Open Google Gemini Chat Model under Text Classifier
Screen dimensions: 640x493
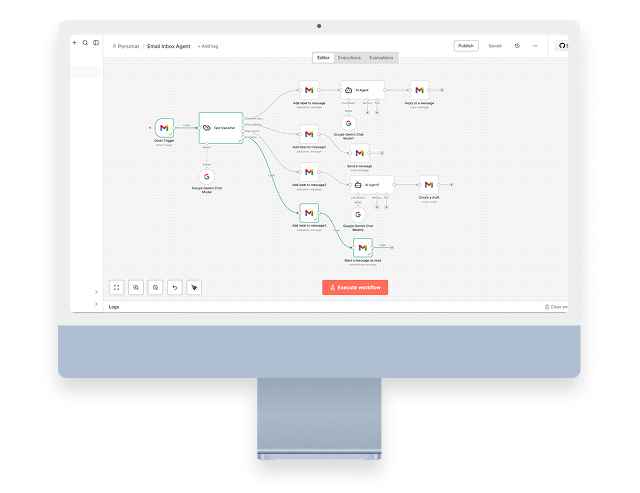pos(207,177)
